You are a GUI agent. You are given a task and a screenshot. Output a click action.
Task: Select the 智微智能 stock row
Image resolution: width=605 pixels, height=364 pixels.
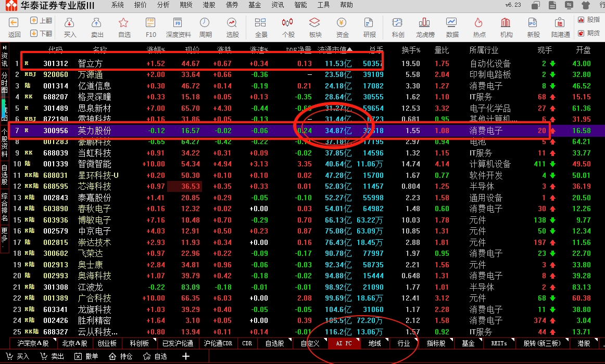click(302, 164)
